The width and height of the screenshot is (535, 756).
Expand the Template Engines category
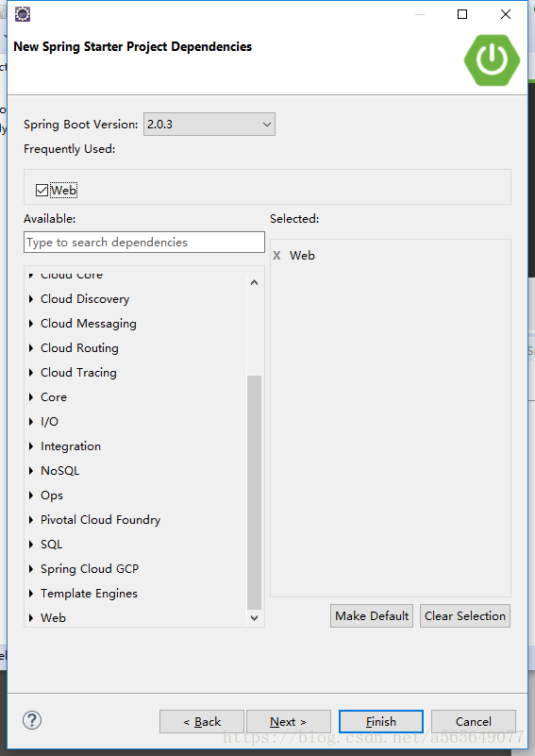31,594
